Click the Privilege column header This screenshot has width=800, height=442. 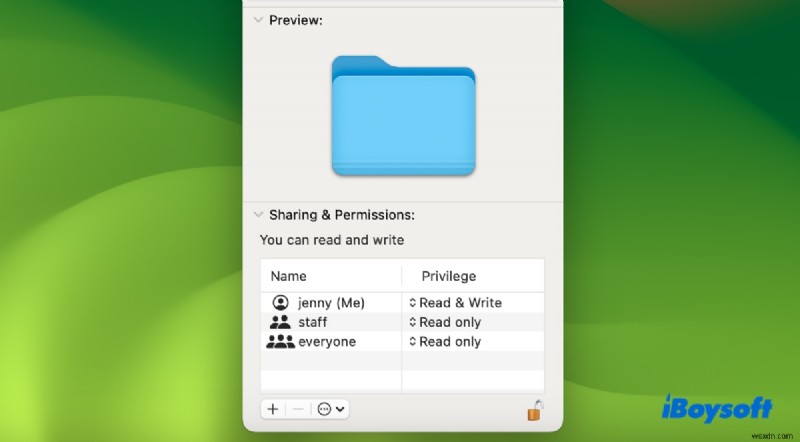click(448, 276)
